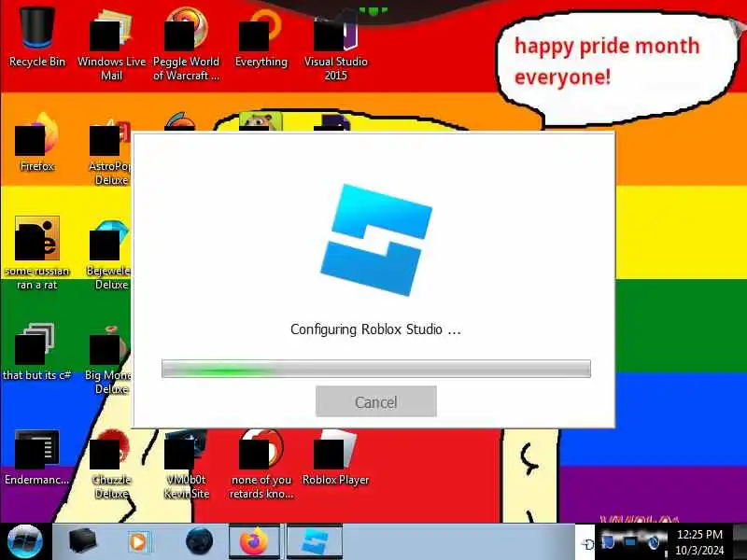Open the media player taskbar icon

click(x=138, y=542)
